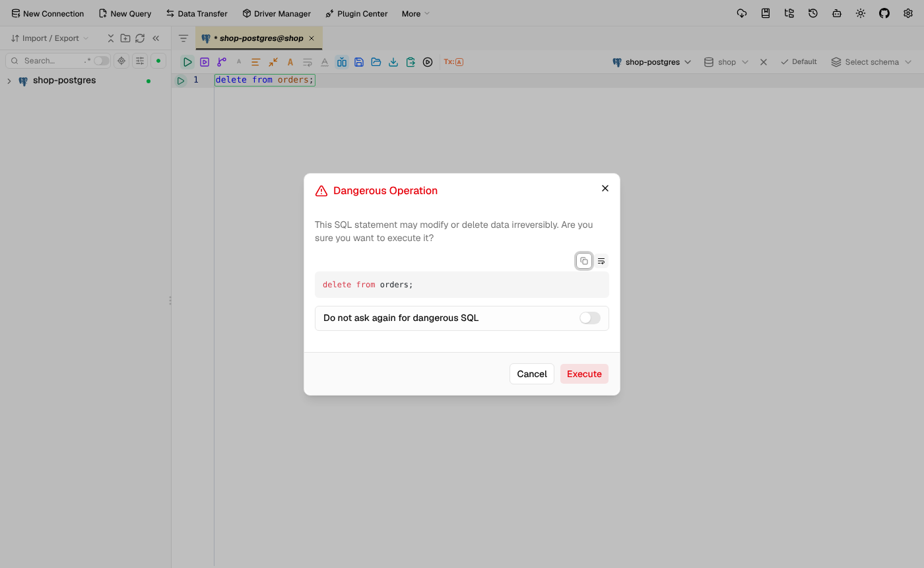Toggle the blue split columns icon
This screenshot has width=924, height=568.
(342, 62)
